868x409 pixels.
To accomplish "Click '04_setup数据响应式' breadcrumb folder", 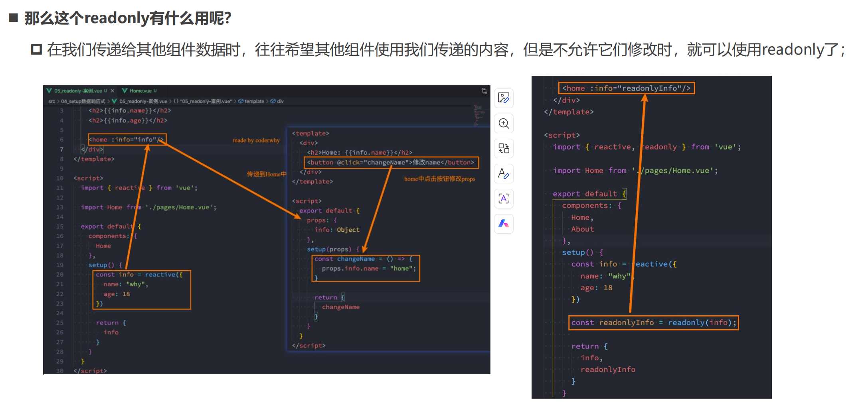I will pyautogui.click(x=83, y=101).
